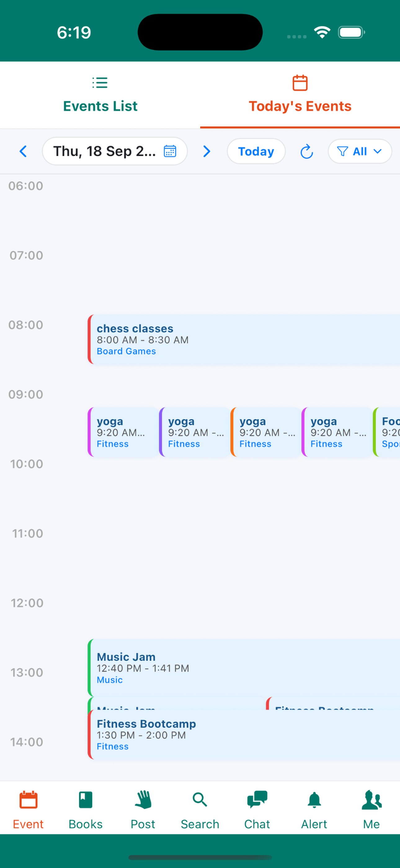Open Search from bottom navigation
This screenshot has width=400, height=868.
200,809
